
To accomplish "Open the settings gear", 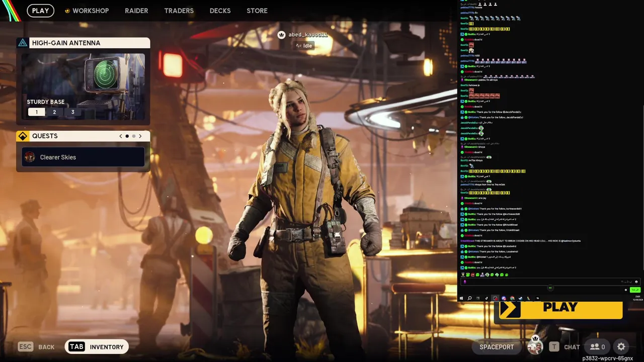I will click(621, 347).
